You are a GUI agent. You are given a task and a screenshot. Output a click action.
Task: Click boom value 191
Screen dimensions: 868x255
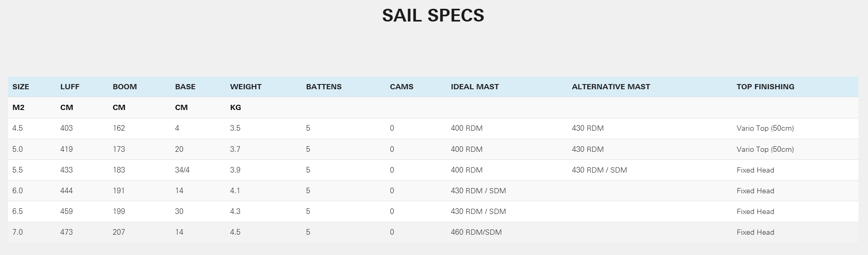pyautogui.click(x=119, y=191)
